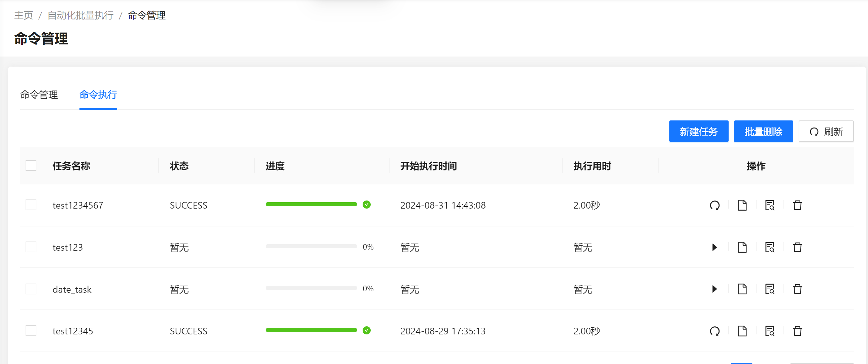The height and width of the screenshot is (364, 868).
Task: Click the 刷新 refresh button
Action: (x=826, y=131)
